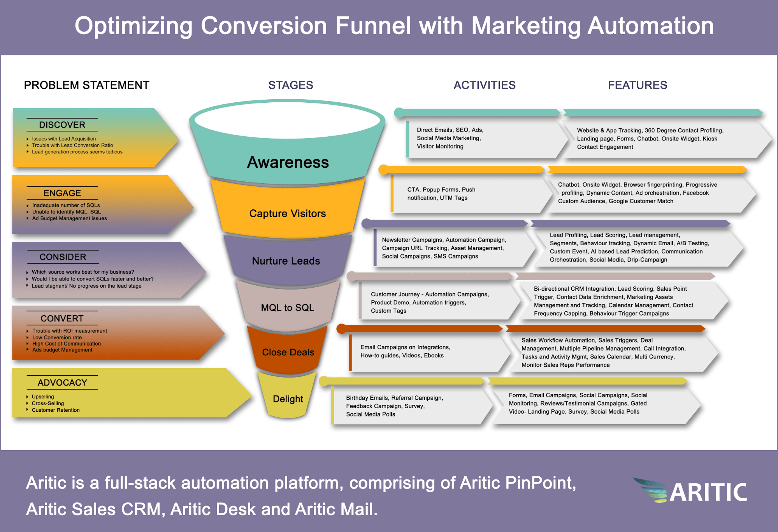Click the 'Cross-Selling' bullet
Screen dimensions: 778x532
coord(48,403)
